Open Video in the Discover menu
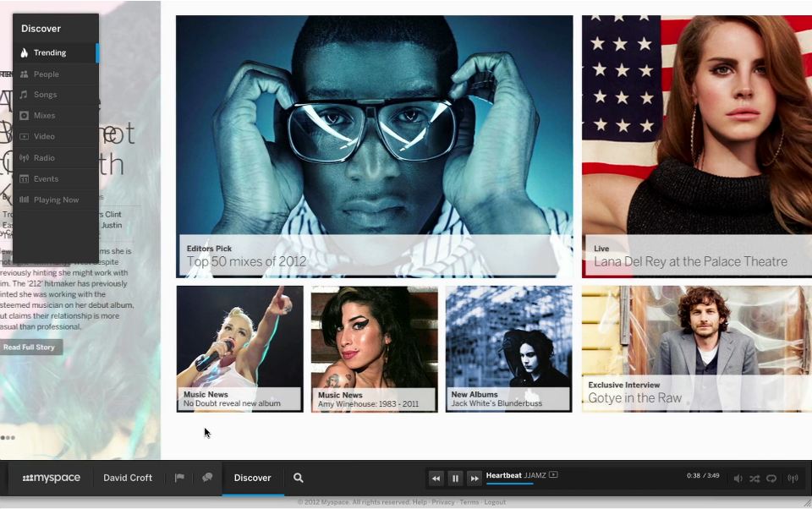 tap(56, 137)
